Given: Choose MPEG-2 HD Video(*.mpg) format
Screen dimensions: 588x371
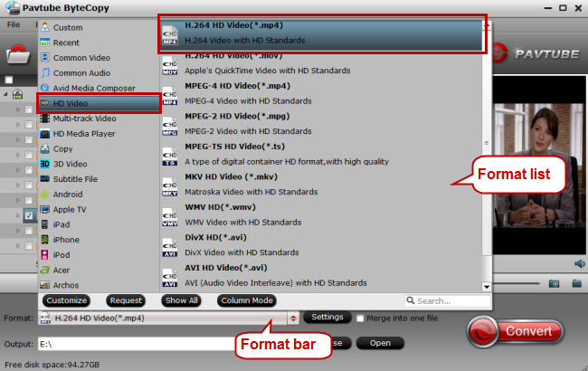Looking at the screenshot, I should [322, 124].
